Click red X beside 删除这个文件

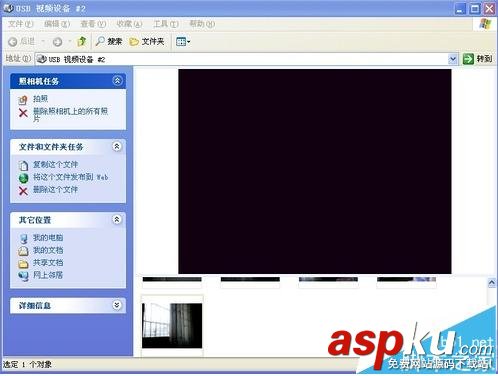[23, 191]
